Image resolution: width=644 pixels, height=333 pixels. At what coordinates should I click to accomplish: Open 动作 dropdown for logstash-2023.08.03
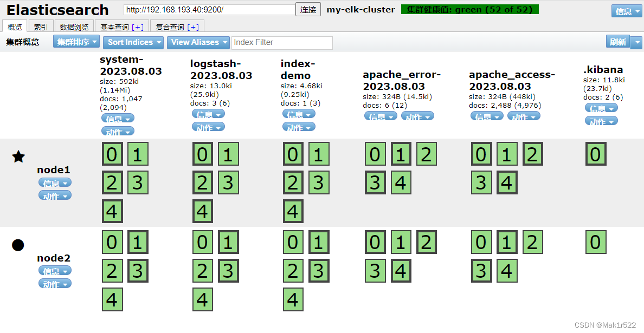point(208,127)
